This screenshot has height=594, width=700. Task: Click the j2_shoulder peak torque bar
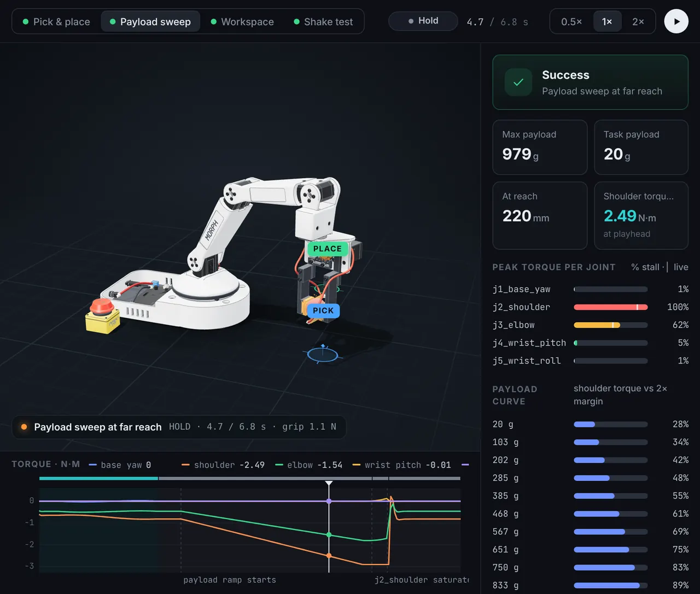pyautogui.click(x=611, y=307)
